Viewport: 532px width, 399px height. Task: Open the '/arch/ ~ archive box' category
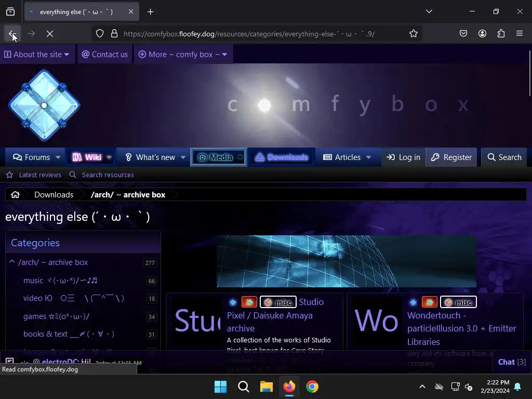tap(53, 262)
